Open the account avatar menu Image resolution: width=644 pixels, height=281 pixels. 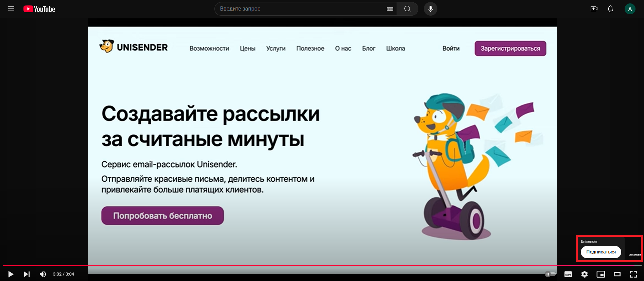pos(630,9)
